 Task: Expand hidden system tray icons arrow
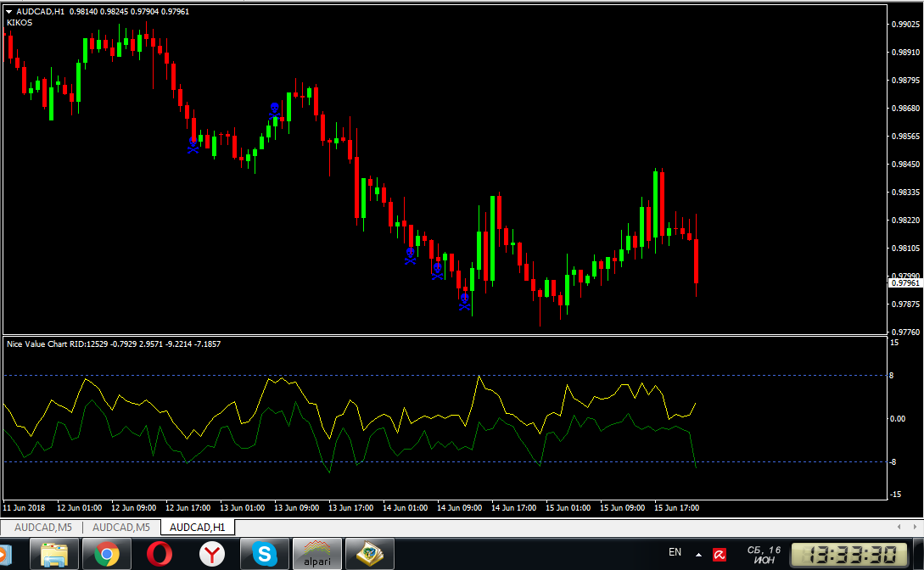tap(699, 554)
